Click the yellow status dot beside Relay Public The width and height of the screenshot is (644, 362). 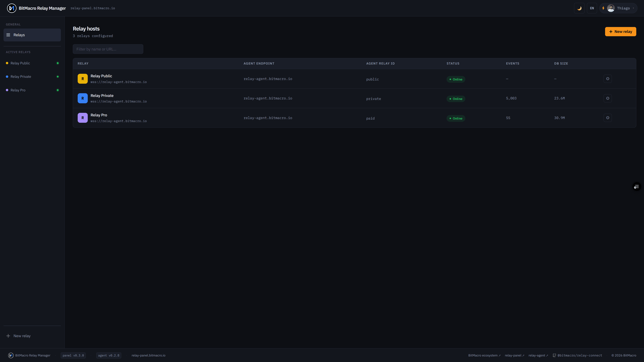click(7, 63)
